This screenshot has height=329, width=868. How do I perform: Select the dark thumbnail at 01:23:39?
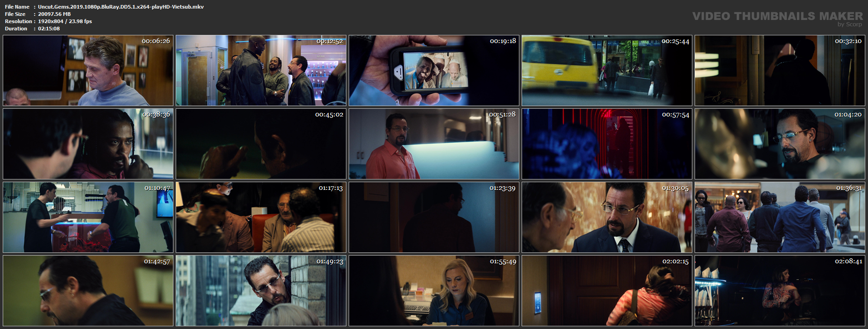pos(434,218)
